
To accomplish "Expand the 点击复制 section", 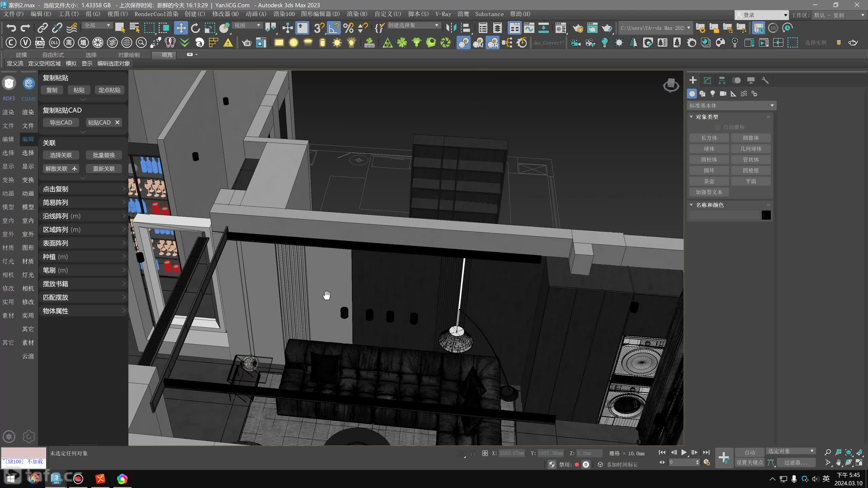I will 83,189.
